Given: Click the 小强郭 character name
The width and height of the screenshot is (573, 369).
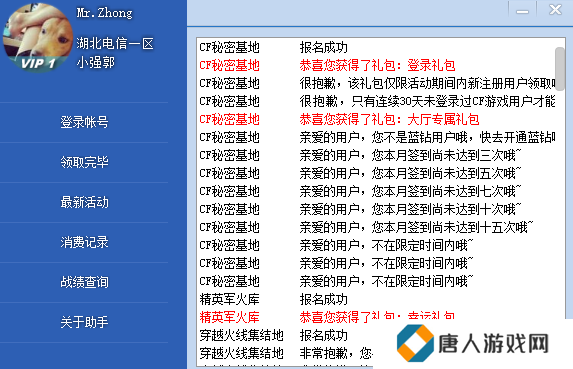Looking at the screenshot, I should [96, 62].
